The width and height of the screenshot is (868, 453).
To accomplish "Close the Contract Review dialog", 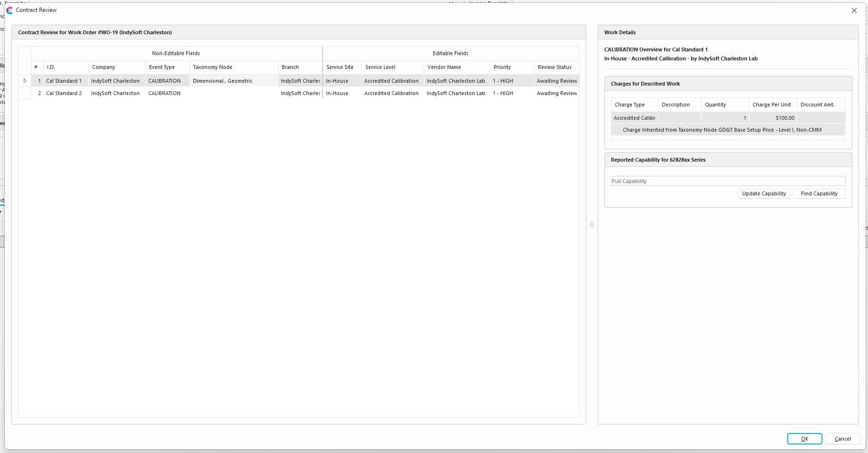I will point(854,10).
